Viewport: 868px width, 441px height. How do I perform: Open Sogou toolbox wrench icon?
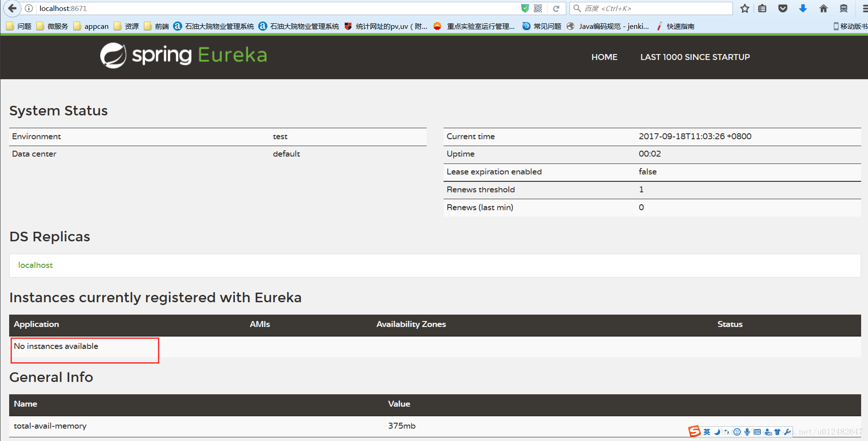[787, 432]
